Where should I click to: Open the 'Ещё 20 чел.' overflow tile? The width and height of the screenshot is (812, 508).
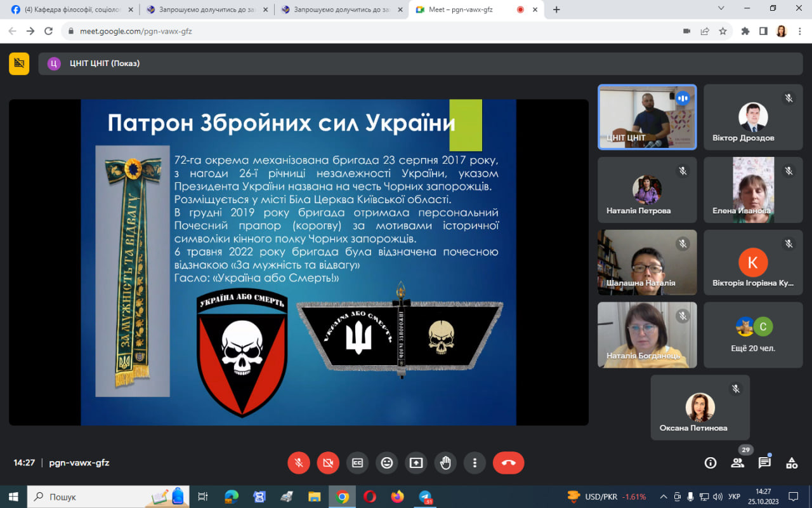pyautogui.click(x=753, y=335)
